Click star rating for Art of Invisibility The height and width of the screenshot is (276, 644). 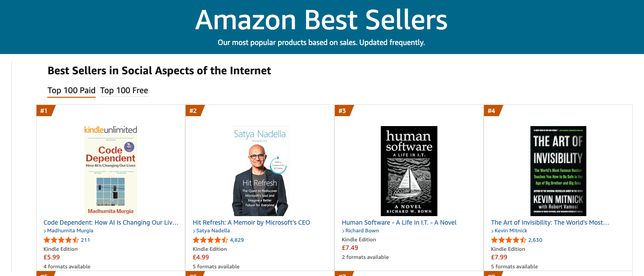point(508,240)
